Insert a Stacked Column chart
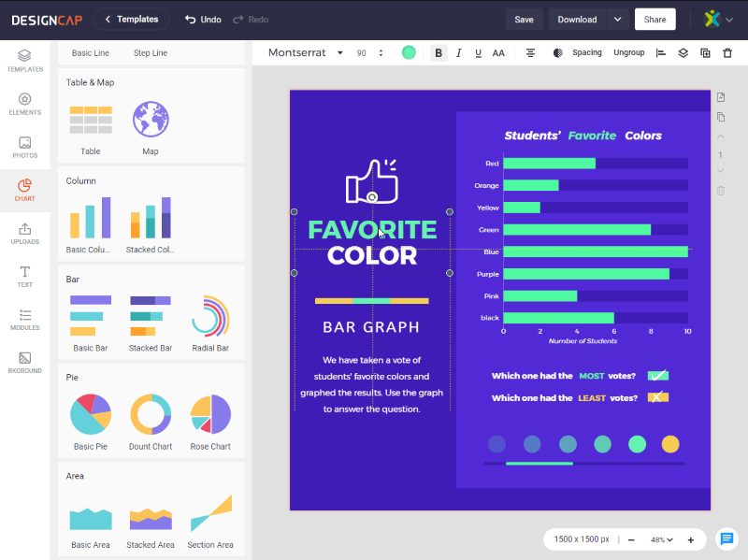 pos(151,224)
